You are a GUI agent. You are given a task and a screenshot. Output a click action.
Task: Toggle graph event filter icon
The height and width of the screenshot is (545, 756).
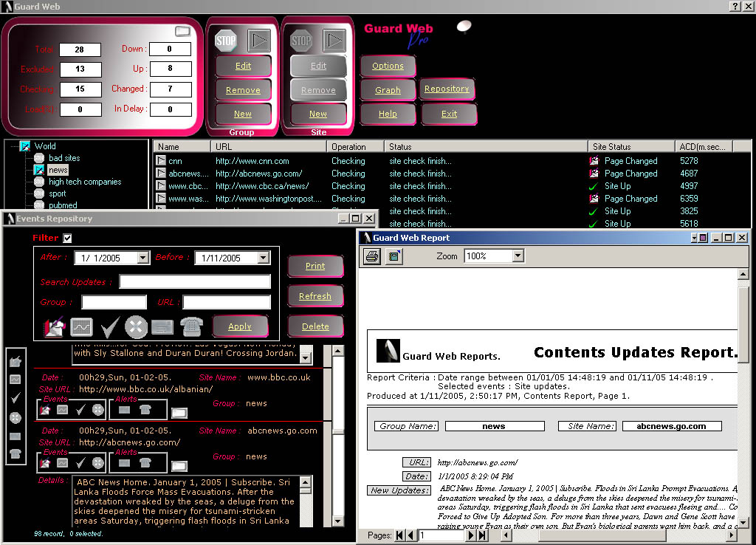(x=81, y=327)
